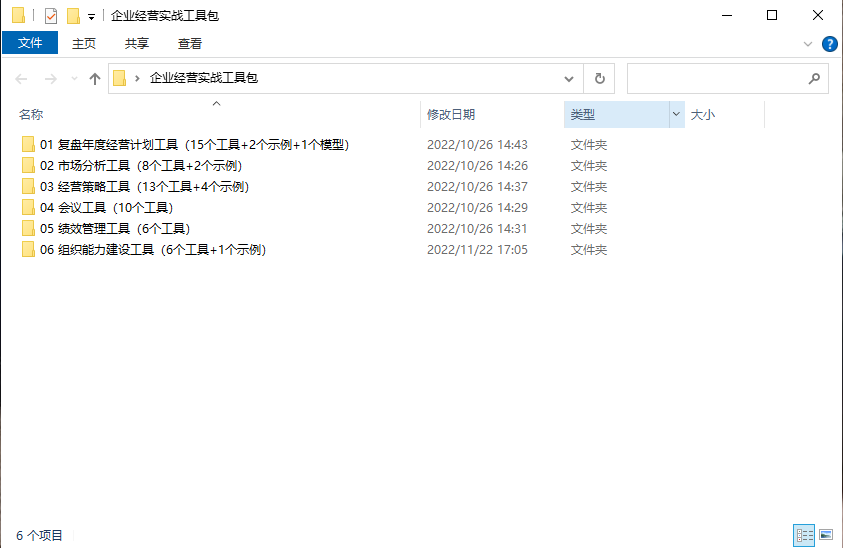Open the 文件 menu
Image resolution: width=843 pixels, height=548 pixels.
30,43
